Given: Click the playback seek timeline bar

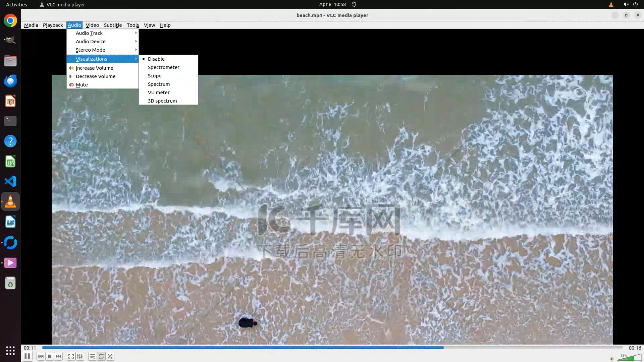Looking at the screenshot, I should coord(332,348).
